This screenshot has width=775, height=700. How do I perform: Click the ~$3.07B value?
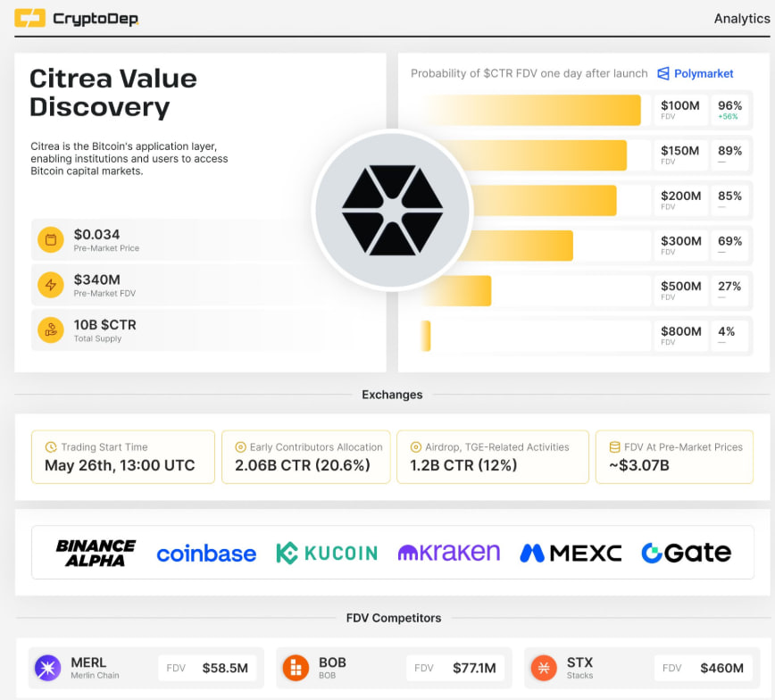coord(639,465)
